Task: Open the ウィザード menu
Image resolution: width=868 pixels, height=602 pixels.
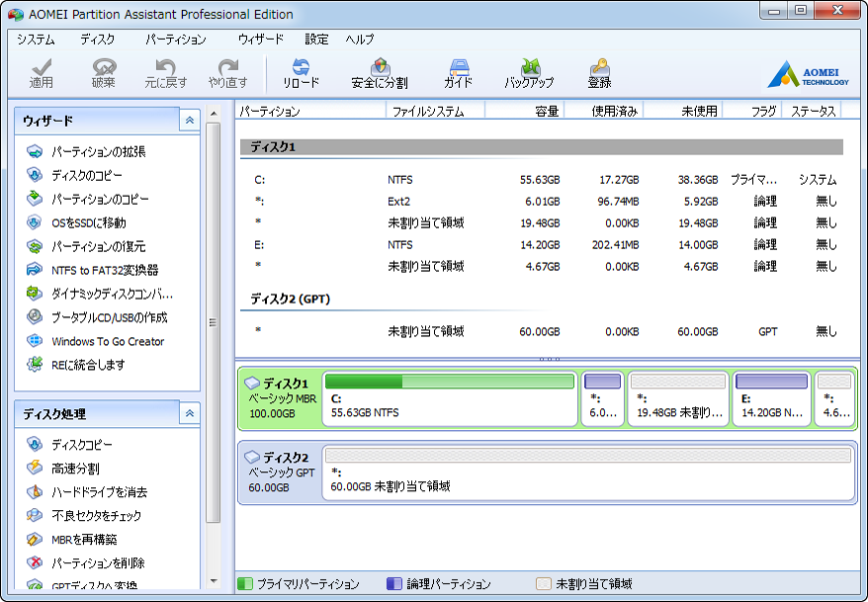Action: (261, 40)
